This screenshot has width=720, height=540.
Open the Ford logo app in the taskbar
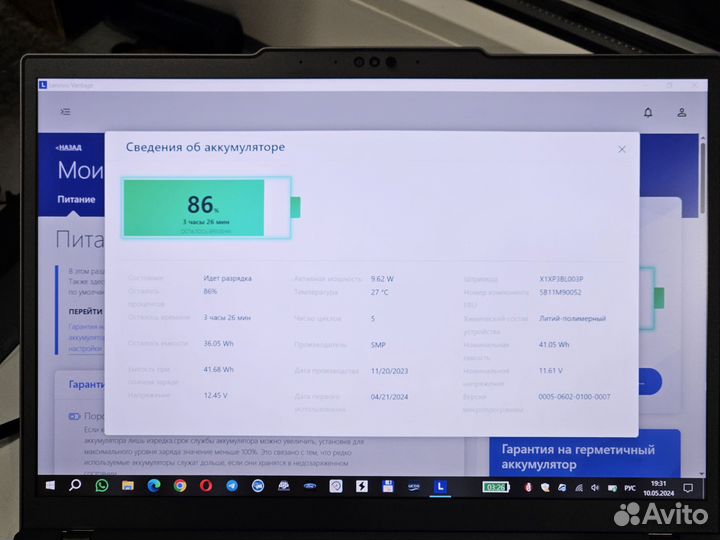tap(310, 486)
